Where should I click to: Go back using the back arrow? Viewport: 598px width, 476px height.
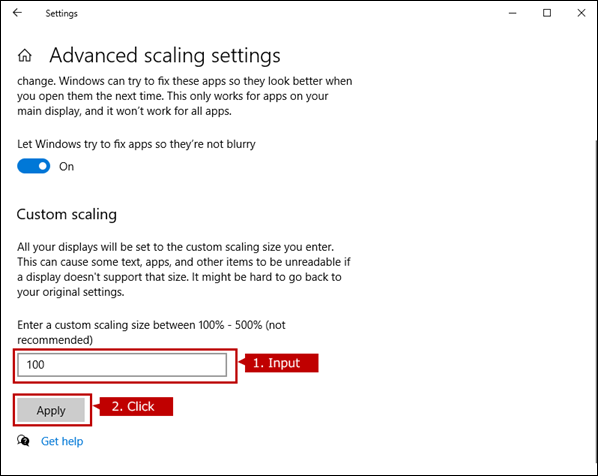(x=17, y=13)
